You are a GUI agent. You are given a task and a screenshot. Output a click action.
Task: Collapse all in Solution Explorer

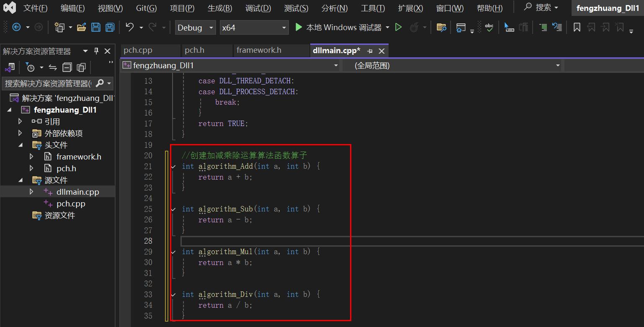point(67,67)
